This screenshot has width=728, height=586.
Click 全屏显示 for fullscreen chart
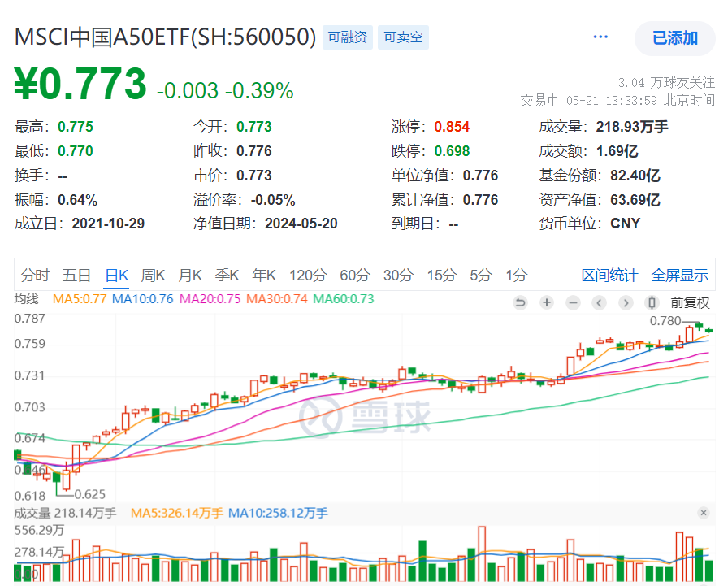click(680, 276)
